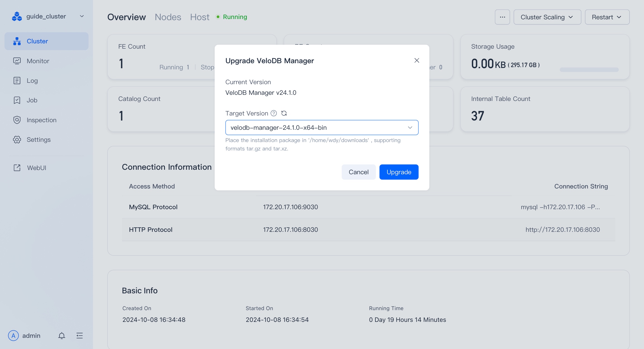Click the Storage Usage progress bar

coord(589,70)
